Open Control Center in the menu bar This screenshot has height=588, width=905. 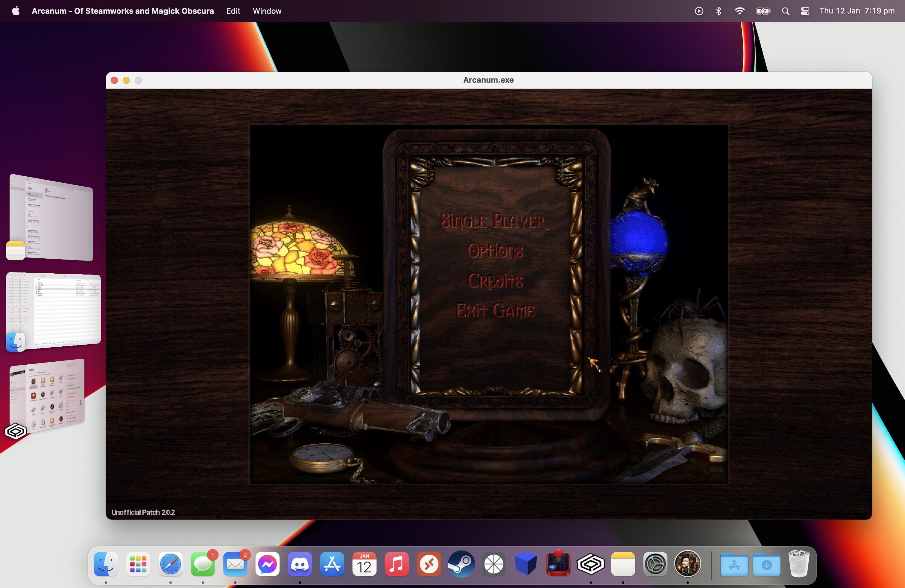[x=805, y=11]
